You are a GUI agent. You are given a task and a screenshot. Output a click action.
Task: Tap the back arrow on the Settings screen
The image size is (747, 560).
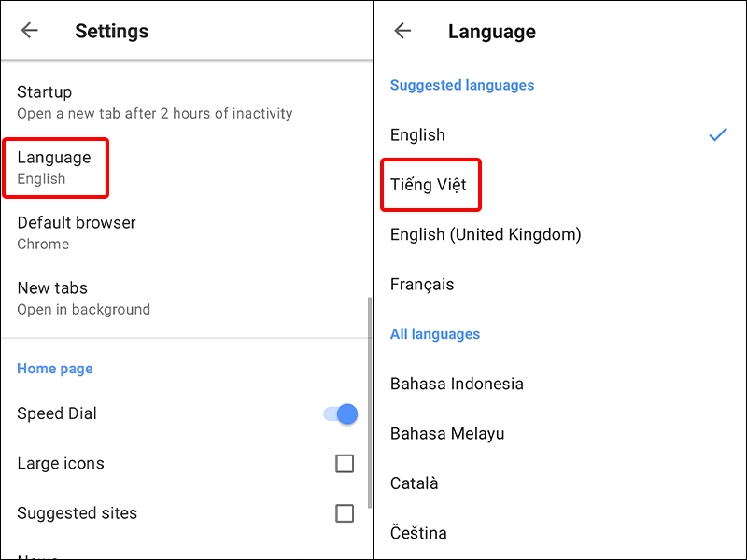click(x=29, y=30)
